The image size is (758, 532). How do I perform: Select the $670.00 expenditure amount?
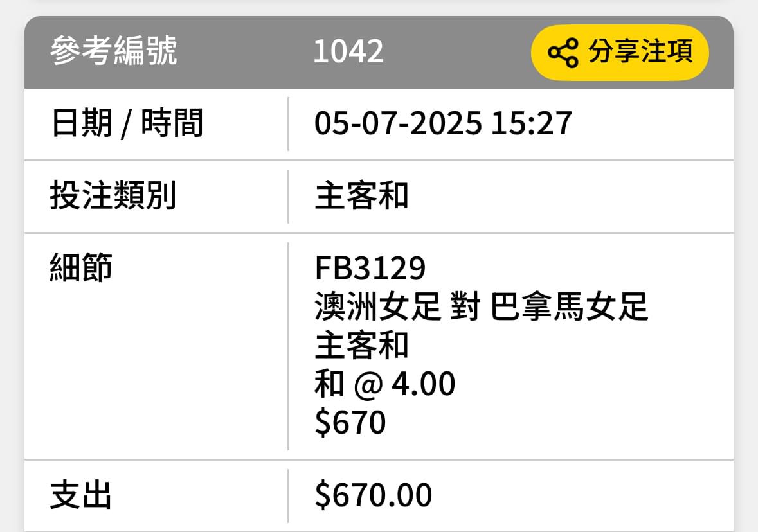point(373,495)
